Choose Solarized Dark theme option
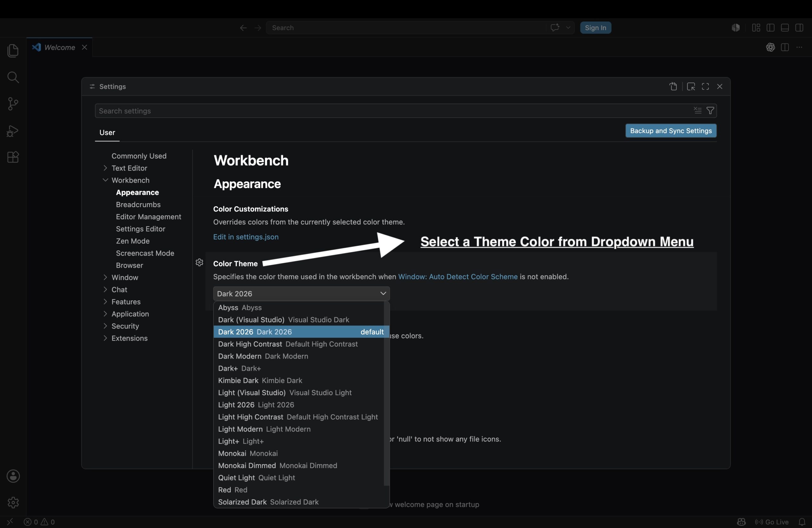 click(298, 502)
